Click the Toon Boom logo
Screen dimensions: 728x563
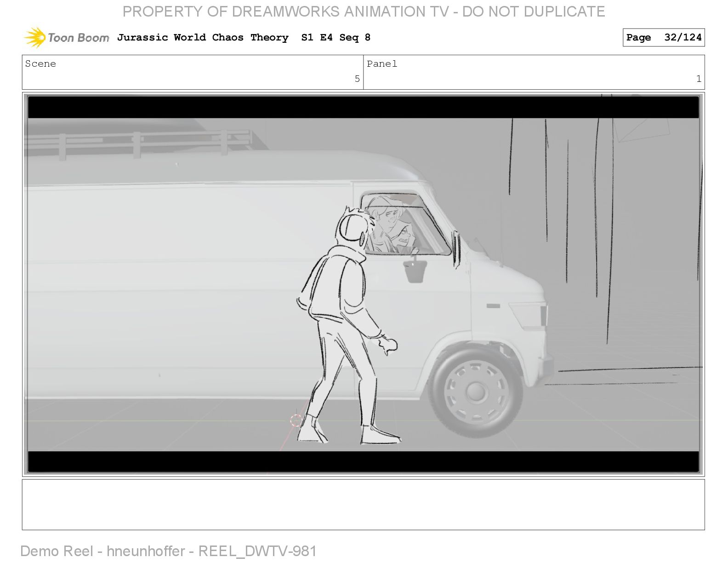(x=67, y=37)
